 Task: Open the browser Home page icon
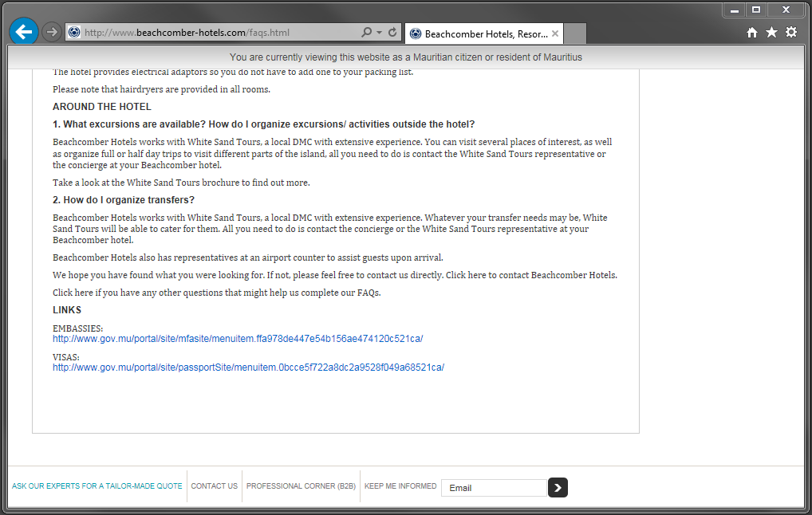(752, 33)
